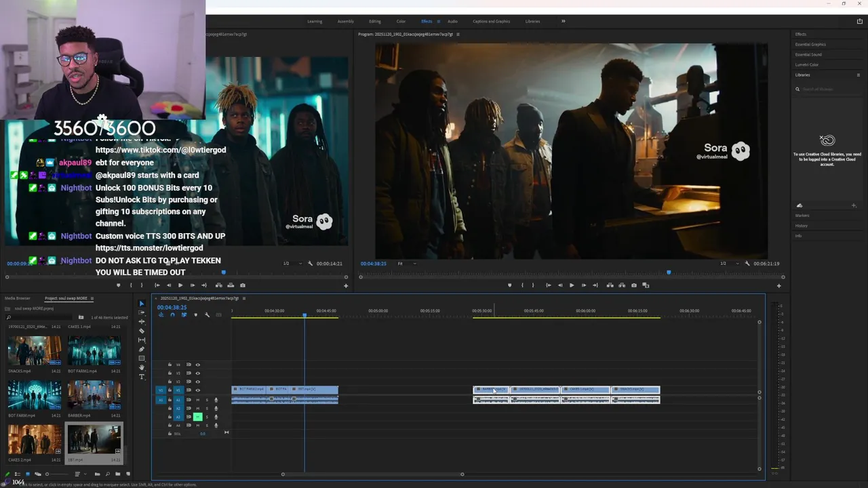This screenshot has height=488, width=868.
Task: Click the Export Frame camera in Program monitor
Action: (x=634, y=285)
